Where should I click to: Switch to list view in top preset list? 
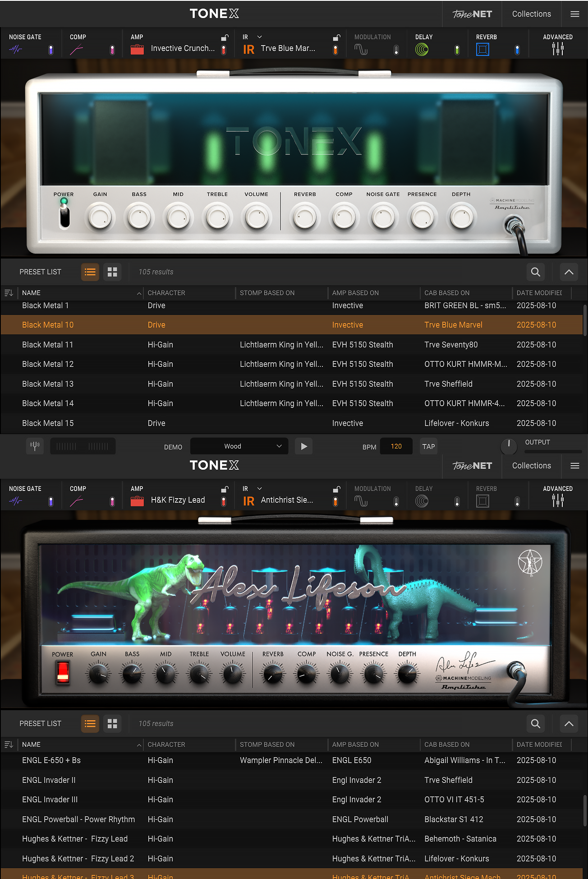(90, 272)
